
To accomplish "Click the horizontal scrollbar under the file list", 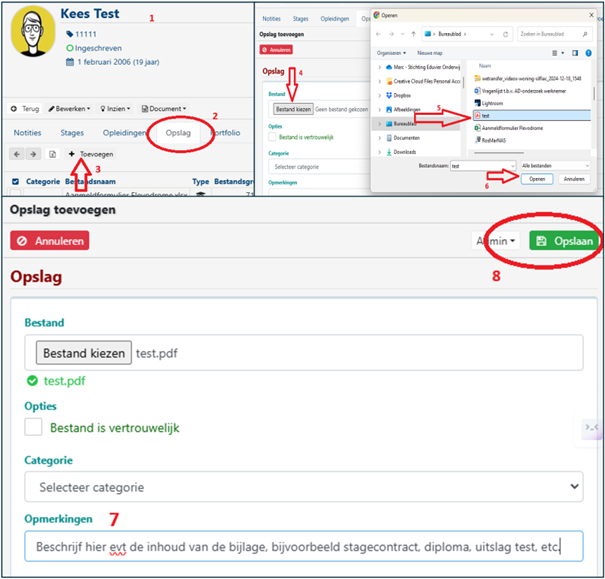I will [499, 153].
